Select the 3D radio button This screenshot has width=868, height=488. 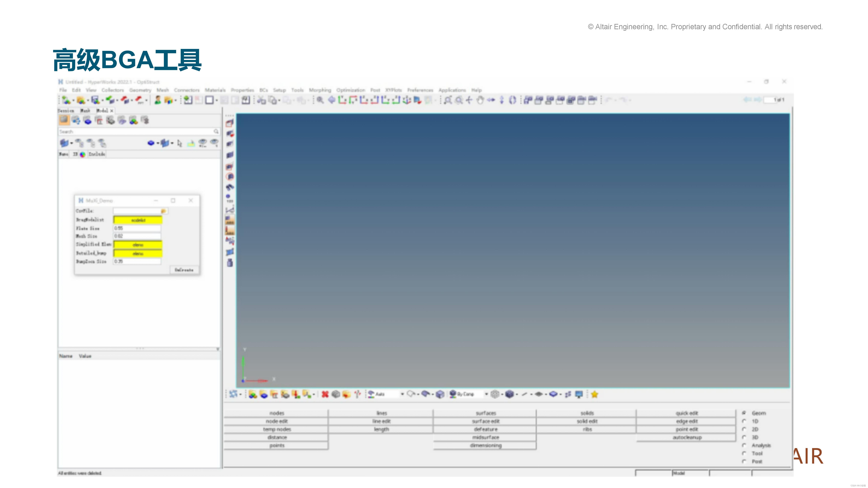[744, 437]
